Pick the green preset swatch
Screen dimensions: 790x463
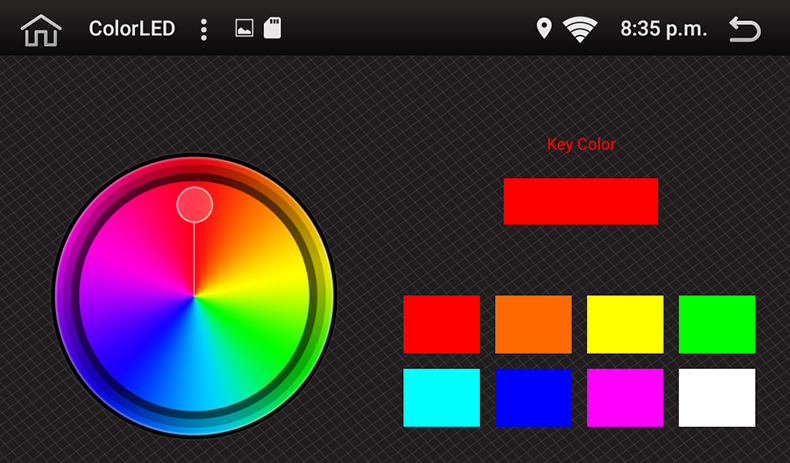pyautogui.click(x=717, y=324)
